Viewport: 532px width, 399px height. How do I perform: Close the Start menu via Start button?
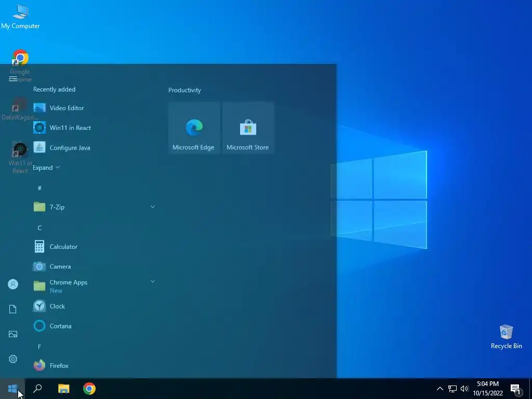pyautogui.click(x=12, y=389)
